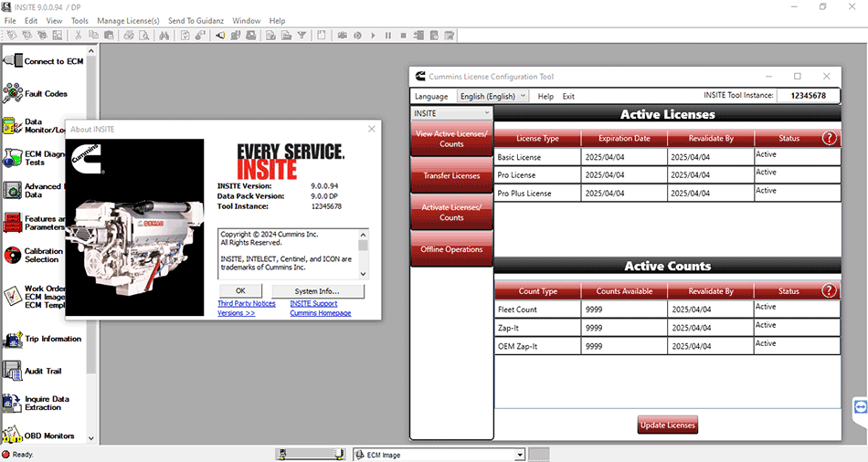Click the copyright text box's up arrow

pos(363,235)
